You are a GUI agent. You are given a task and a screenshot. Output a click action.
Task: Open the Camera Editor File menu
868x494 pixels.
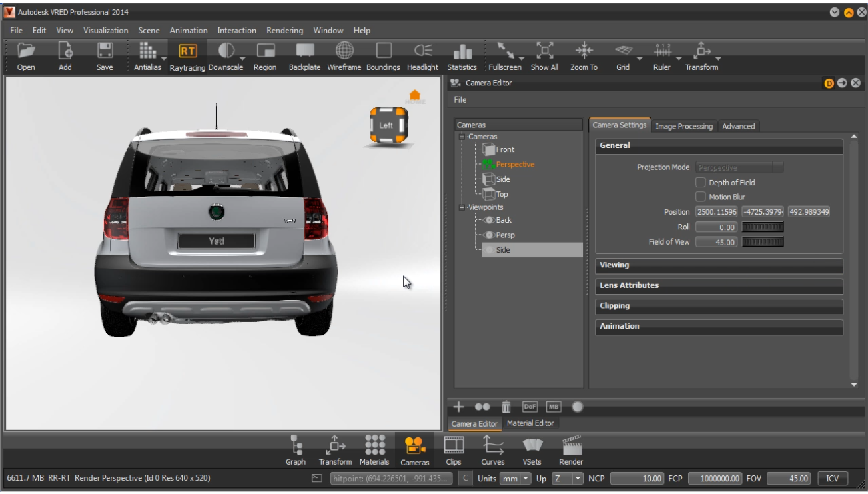click(x=460, y=100)
